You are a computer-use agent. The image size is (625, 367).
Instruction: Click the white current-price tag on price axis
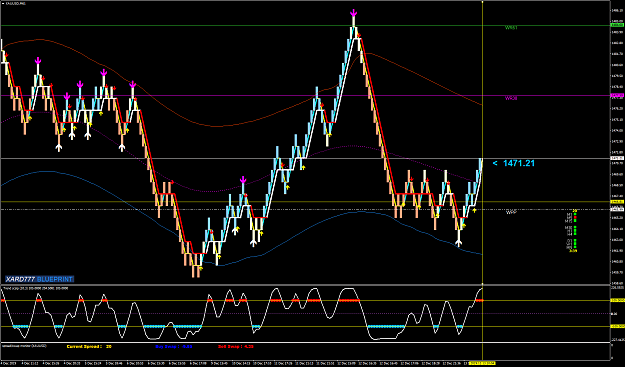[x=617, y=159]
